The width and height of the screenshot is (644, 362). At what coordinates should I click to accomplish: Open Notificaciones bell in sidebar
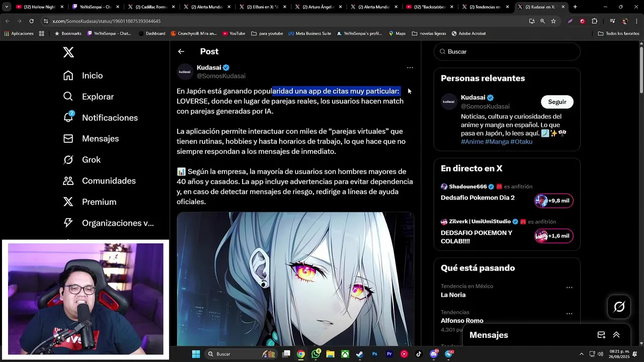(100, 118)
